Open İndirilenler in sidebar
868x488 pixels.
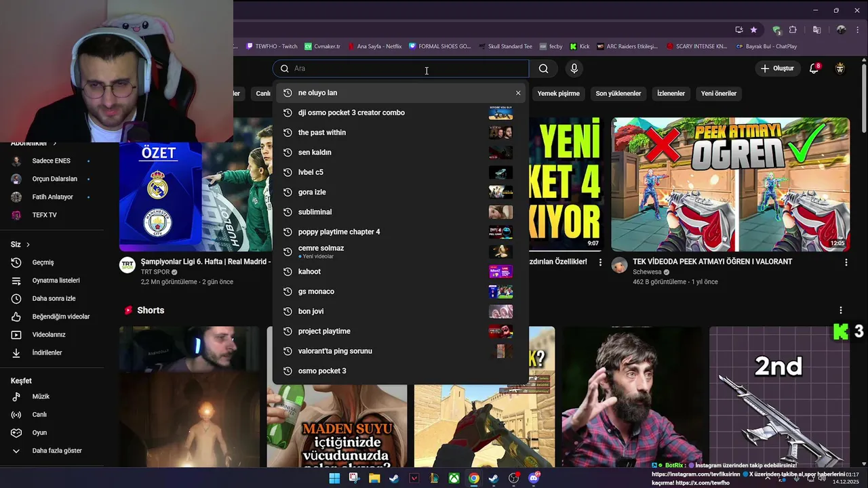pos(47,352)
